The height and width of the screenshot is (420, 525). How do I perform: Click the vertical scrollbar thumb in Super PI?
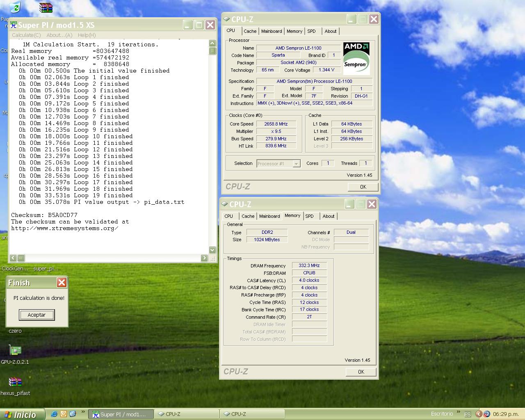(x=212, y=50)
